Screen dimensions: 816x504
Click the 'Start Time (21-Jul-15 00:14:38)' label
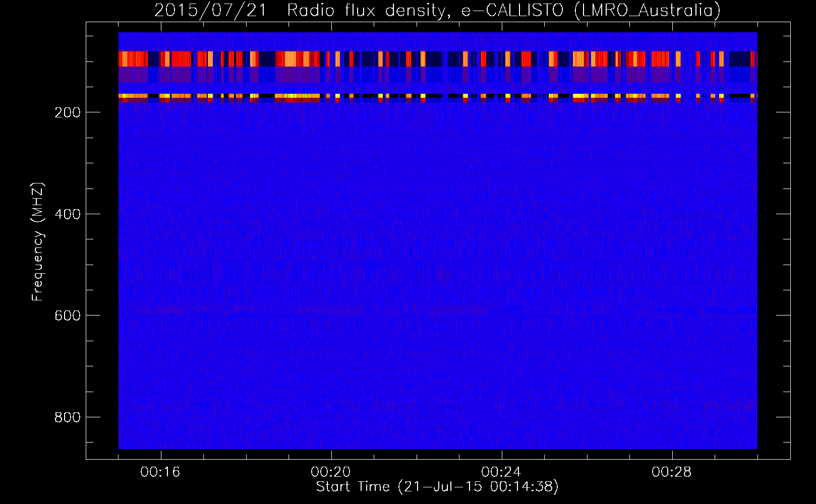pyautogui.click(x=437, y=487)
